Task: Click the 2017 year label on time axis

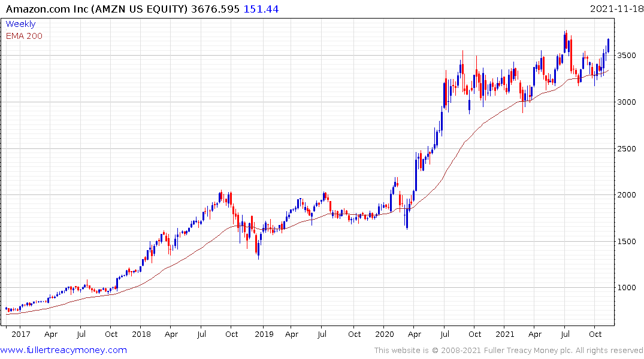Action: click(20, 334)
